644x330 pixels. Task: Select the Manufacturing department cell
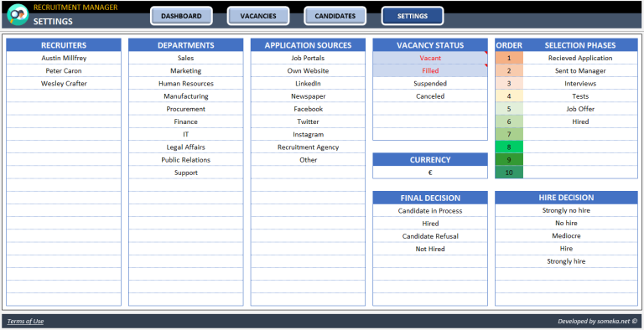coord(185,96)
